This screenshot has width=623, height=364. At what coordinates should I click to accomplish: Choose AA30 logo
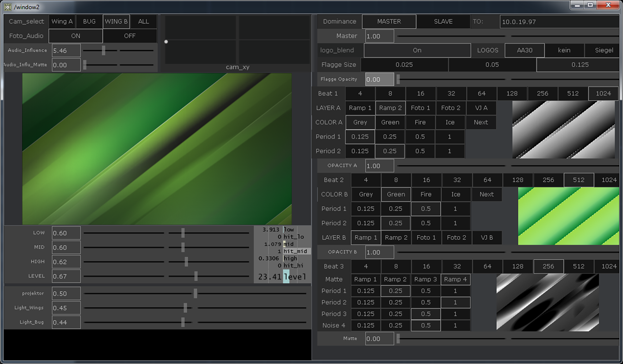525,50
